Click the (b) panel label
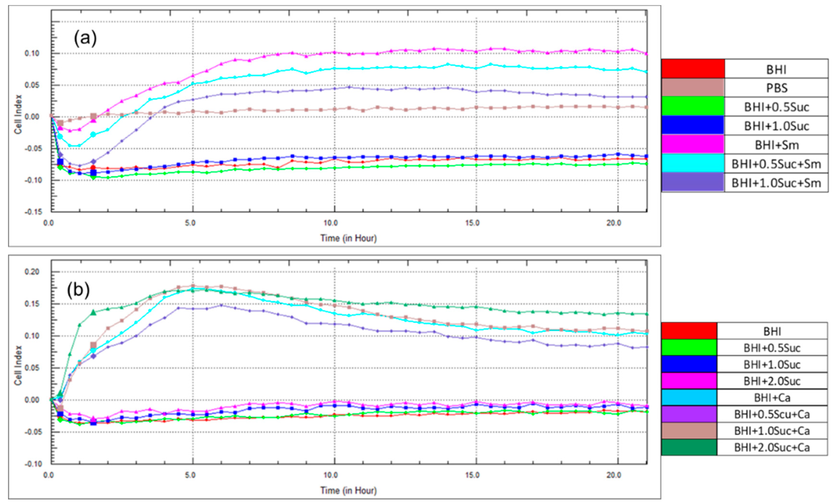The image size is (834, 504). (x=78, y=290)
